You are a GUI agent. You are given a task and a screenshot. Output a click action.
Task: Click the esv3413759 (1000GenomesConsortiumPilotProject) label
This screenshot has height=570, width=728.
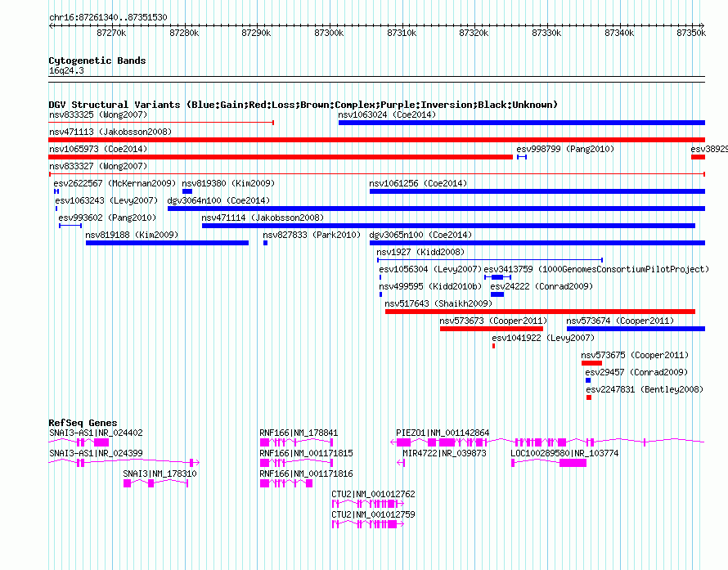(596, 269)
